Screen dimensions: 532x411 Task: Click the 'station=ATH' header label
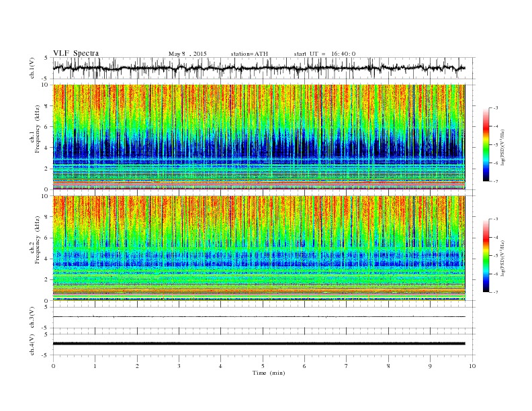[249, 54]
